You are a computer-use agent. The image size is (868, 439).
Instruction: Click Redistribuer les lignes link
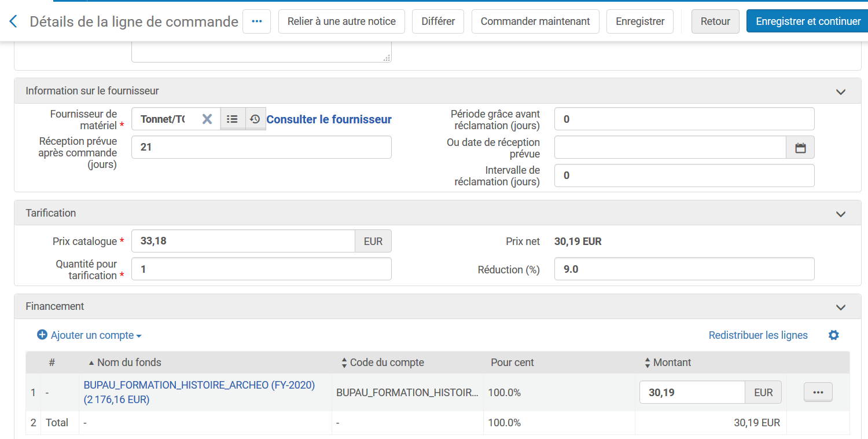pyautogui.click(x=758, y=335)
